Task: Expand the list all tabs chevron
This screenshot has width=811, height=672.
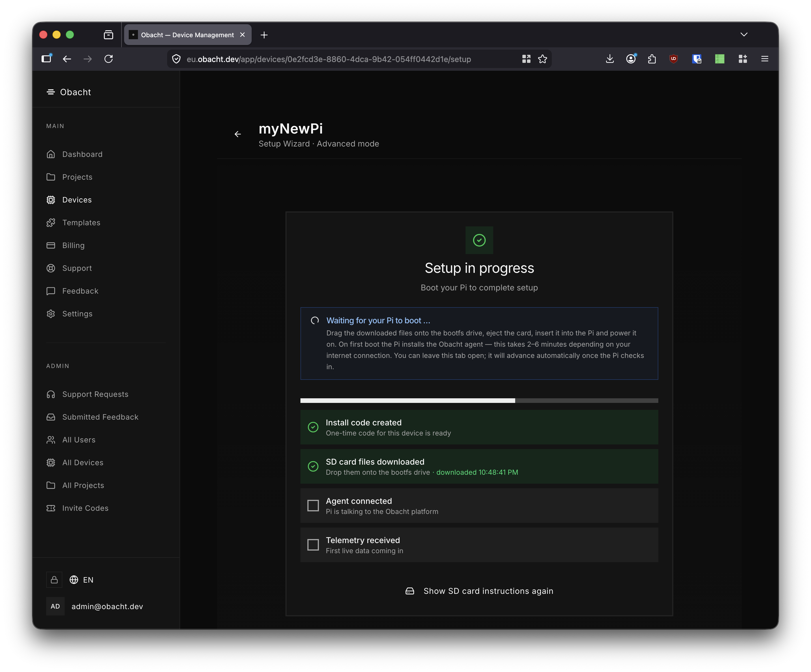Action: point(744,35)
